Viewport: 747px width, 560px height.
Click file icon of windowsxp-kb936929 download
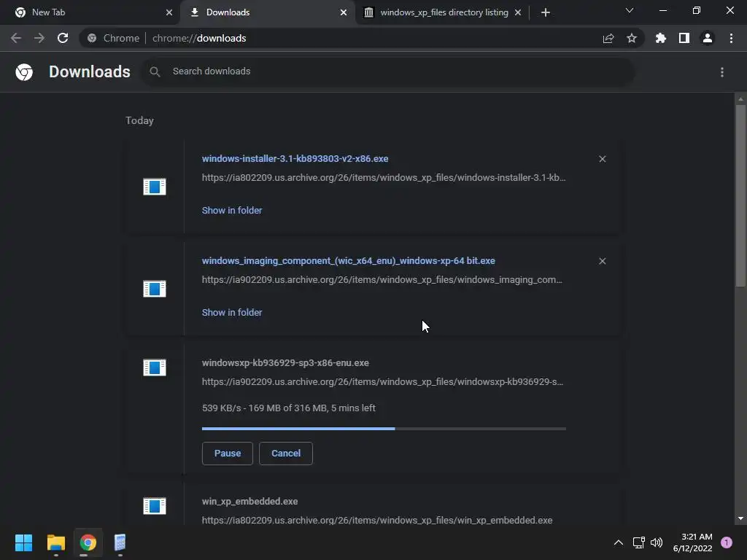(155, 367)
